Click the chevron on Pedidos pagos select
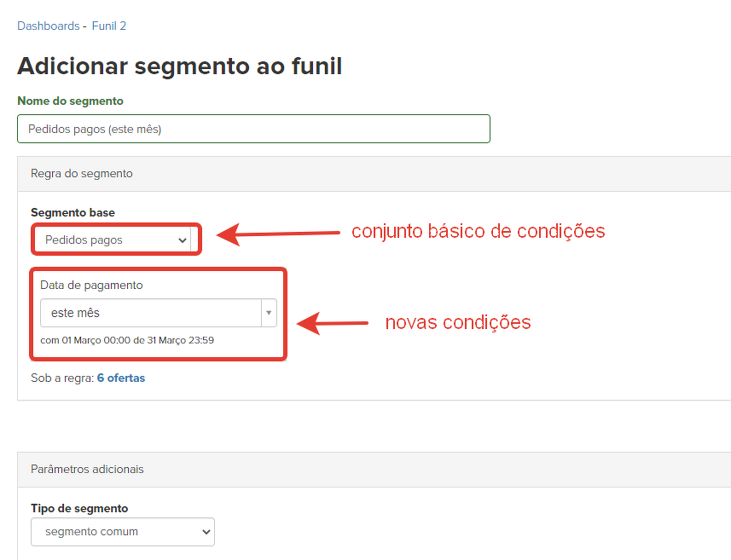 tap(182, 240)
